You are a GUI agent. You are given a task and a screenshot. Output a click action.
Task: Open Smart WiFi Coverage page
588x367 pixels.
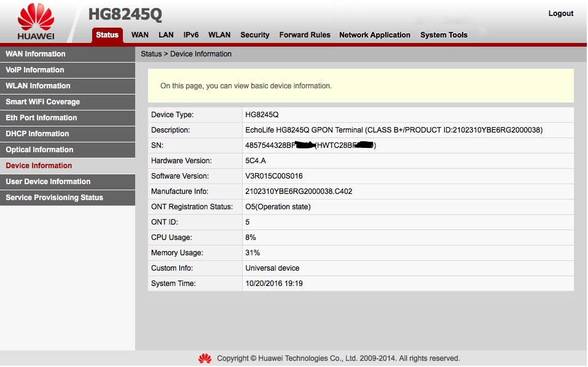tap(43, 102)
